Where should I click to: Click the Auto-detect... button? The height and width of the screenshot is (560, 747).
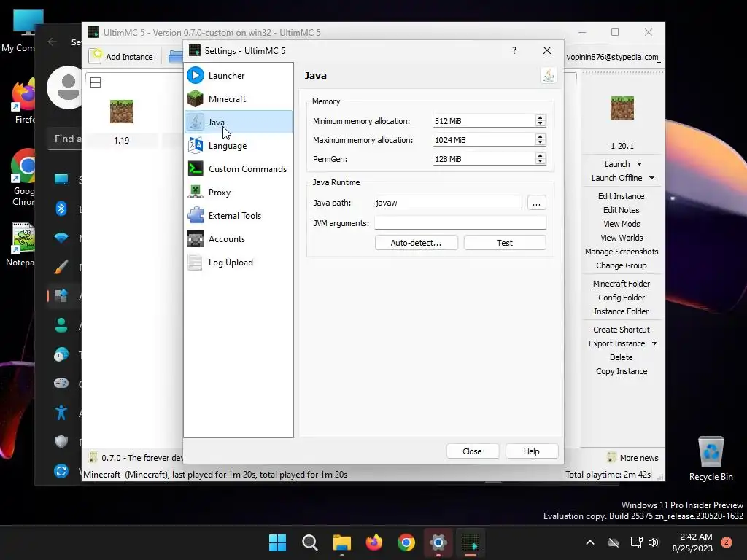(x=416, y=242)
